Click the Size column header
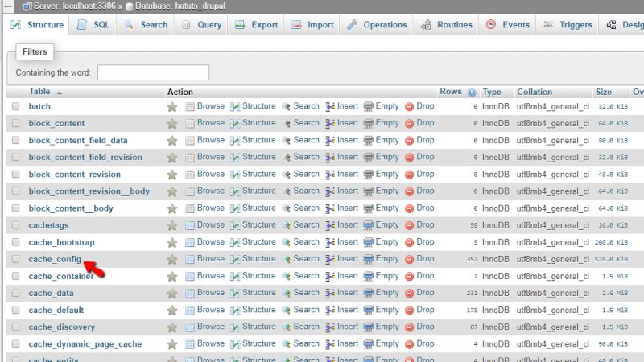644x362 pixels. click(x=604, y=92)
